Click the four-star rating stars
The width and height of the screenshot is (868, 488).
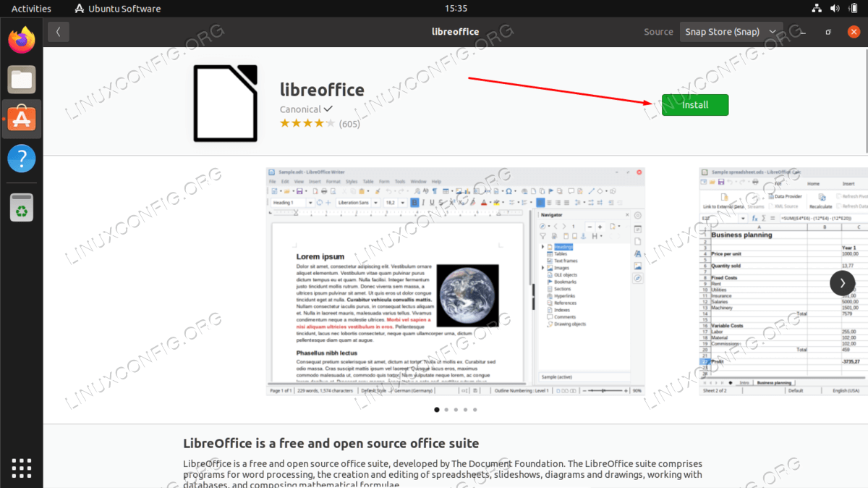[307, 124]
